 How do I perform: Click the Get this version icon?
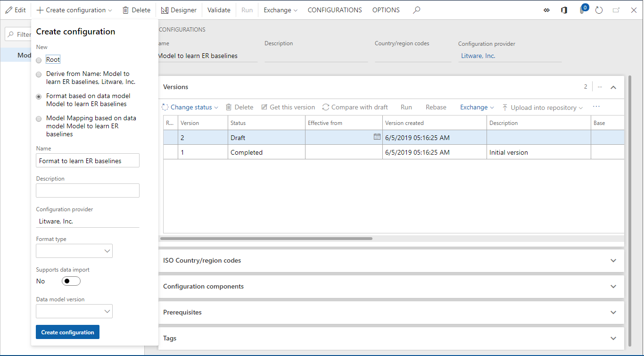click(288, 107)
